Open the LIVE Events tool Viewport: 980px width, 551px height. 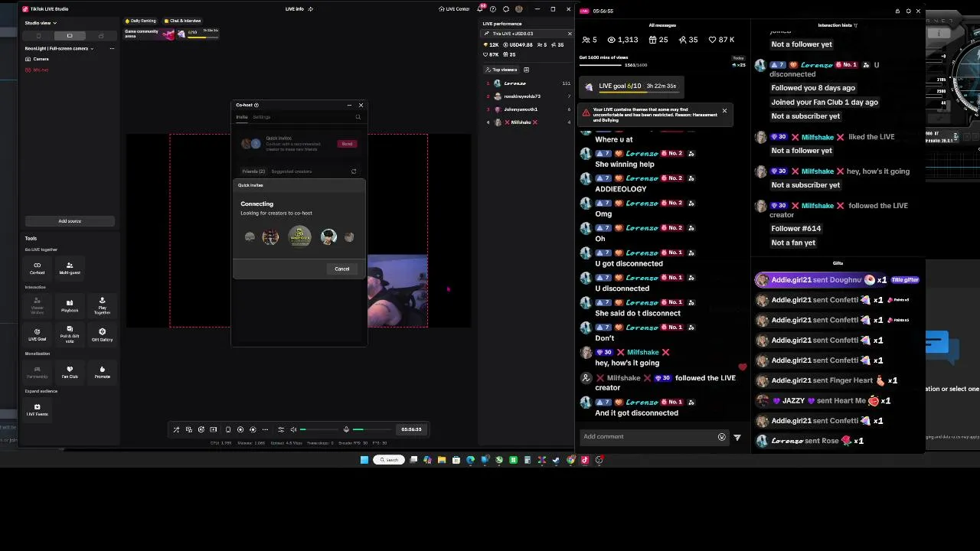(x=37, y=409)
